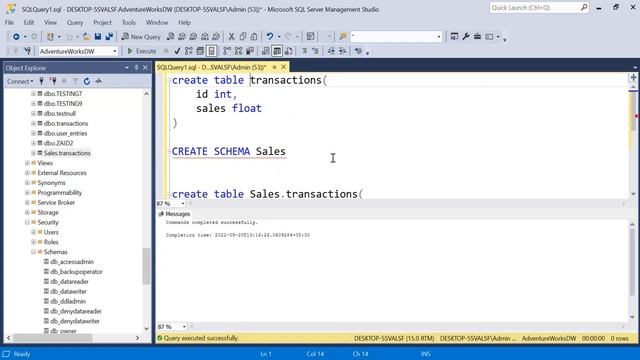Open the Messages pane zoom dropdown

(x=184, y=327)
